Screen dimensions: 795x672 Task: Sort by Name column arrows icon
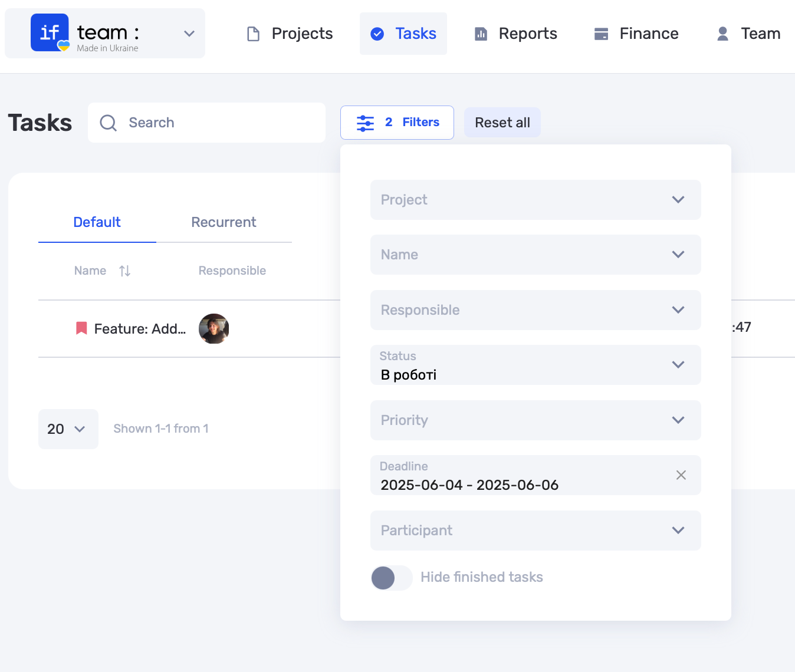[124, 271]
